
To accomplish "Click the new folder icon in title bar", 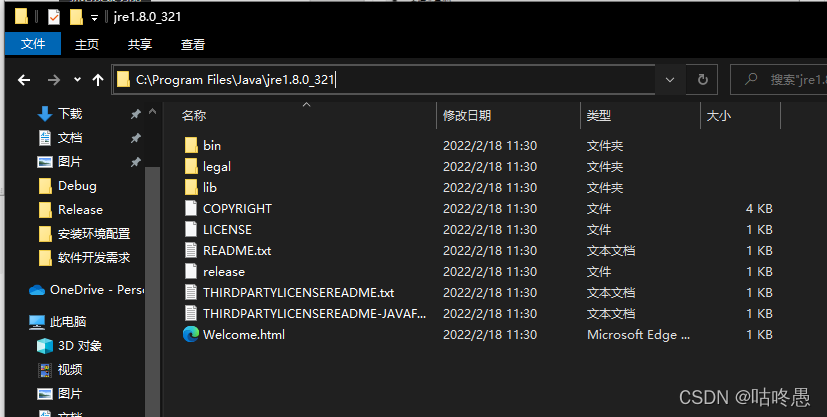I will click(x=76, y=17).
